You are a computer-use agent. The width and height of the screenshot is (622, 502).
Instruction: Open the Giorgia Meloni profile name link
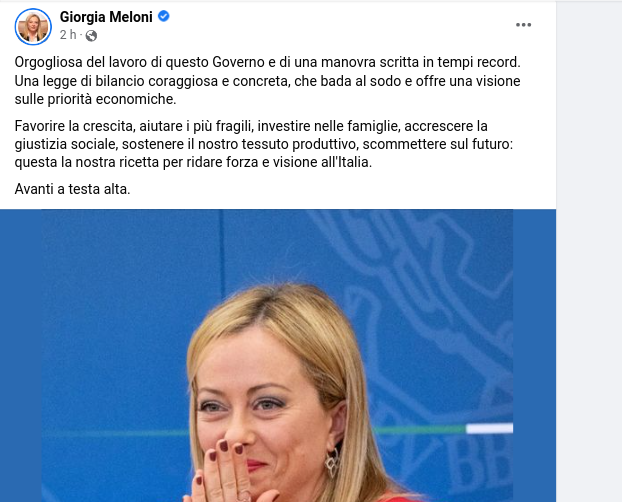pyautogui.click(x=106, y=17)
